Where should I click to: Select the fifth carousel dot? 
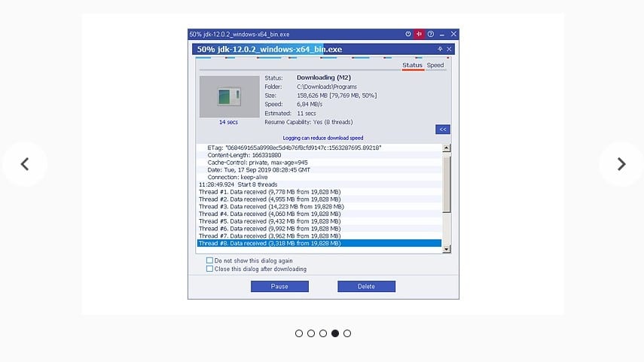coord(347,333)
